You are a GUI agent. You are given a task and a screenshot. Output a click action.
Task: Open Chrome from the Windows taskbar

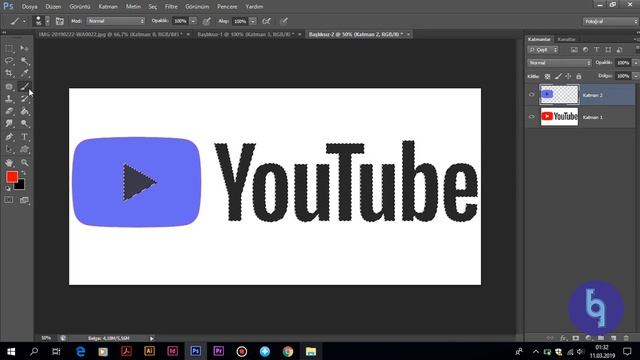tap(288, 351)
